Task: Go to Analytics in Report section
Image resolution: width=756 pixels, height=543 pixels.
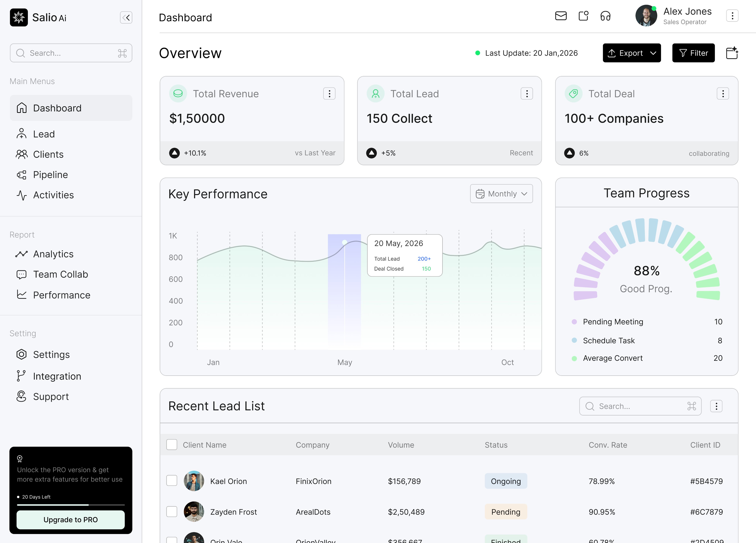Action: pyautogui.click(x=53, y=254)
